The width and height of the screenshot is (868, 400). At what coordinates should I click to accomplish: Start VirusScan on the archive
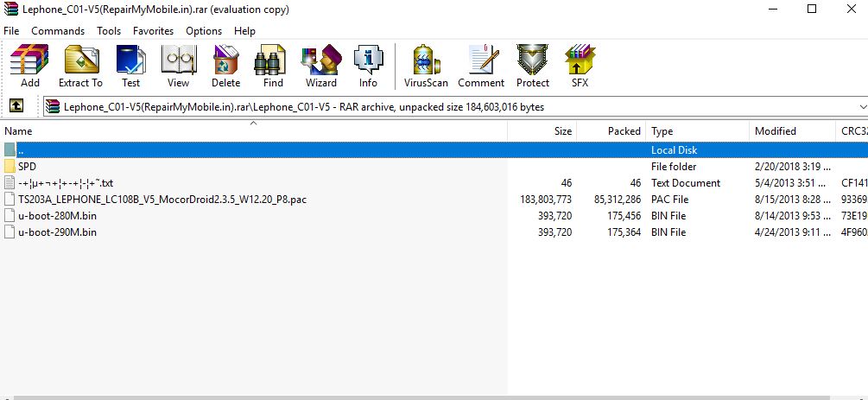pos(426,67)
